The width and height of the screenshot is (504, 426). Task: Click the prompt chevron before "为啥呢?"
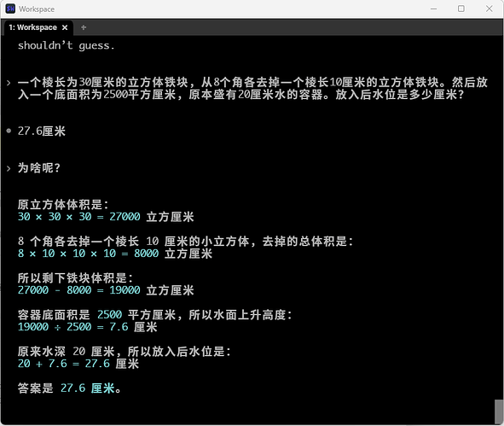(x=9, y=168)
